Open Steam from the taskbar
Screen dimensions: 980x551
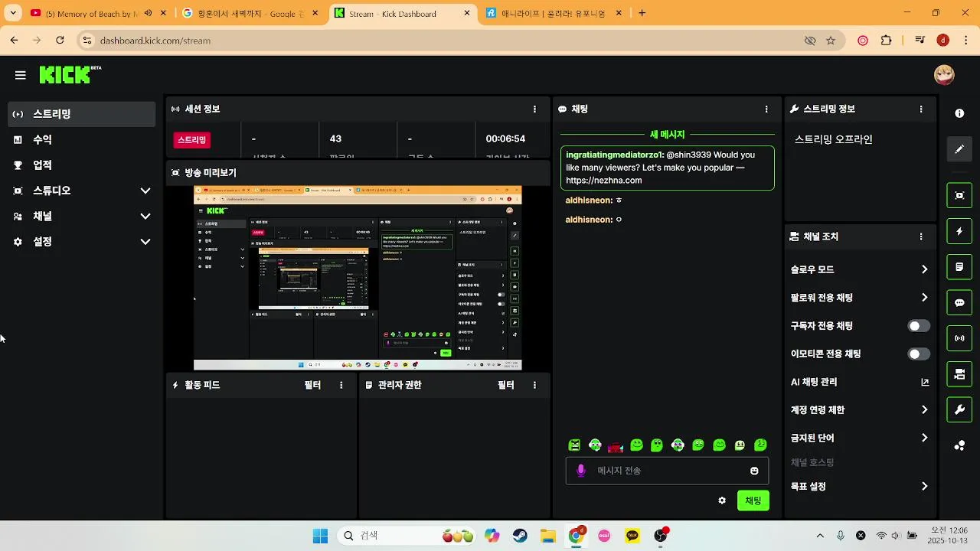point(520,536)
